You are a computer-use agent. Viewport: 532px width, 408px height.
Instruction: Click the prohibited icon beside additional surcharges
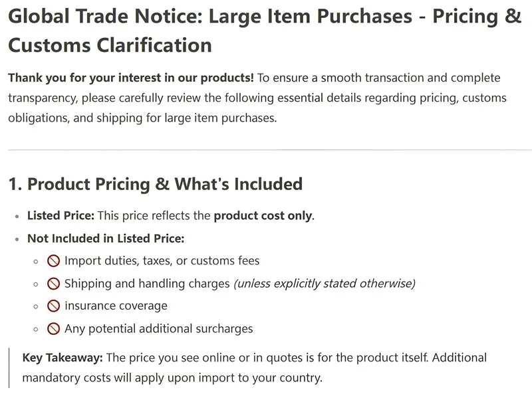(54, 329)
